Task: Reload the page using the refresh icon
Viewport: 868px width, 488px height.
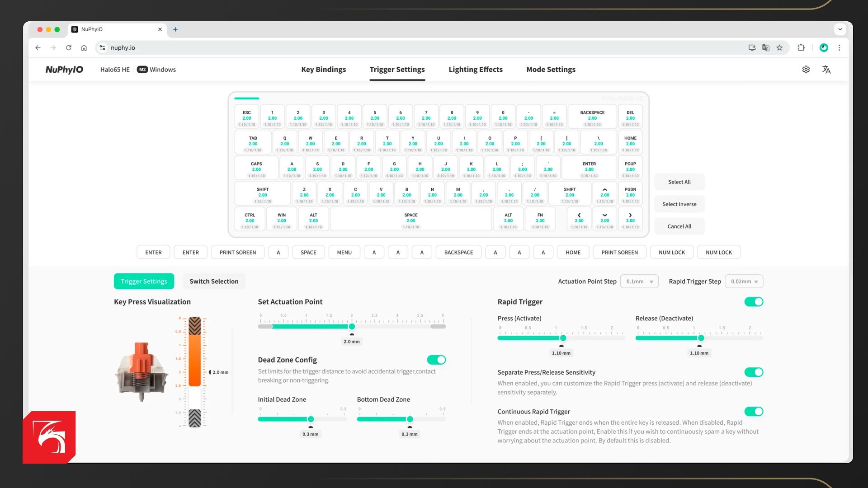Action: point(69,47)
